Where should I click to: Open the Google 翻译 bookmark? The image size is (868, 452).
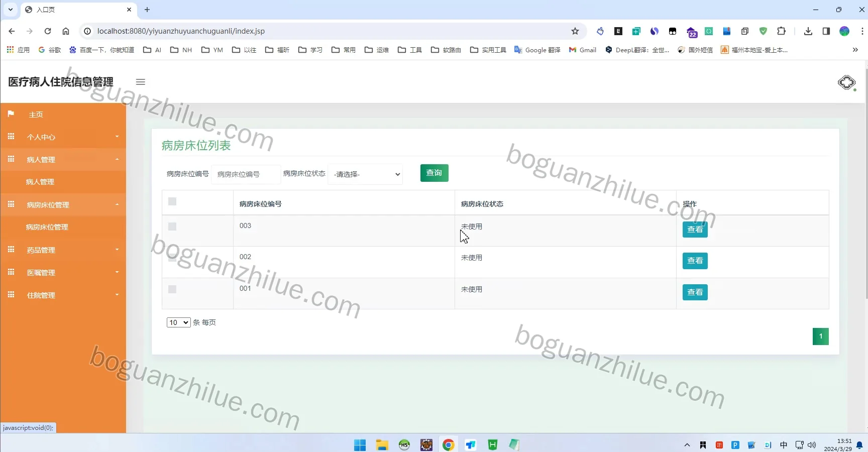click(x=537, y=50)
